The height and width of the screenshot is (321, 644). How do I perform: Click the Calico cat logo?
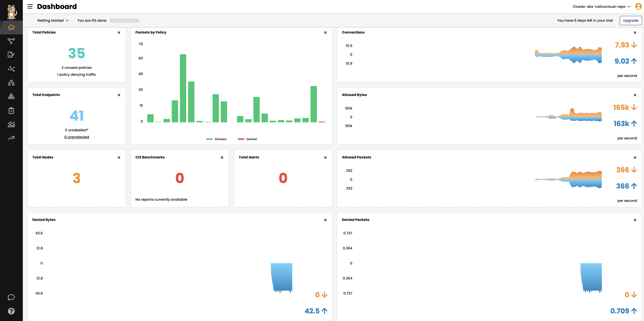pos(12,12)
